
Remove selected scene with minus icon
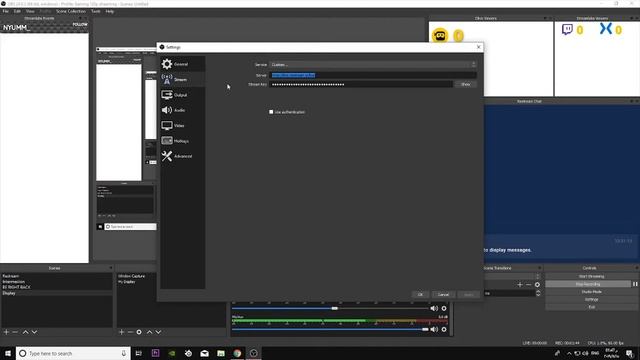point(15,332)
